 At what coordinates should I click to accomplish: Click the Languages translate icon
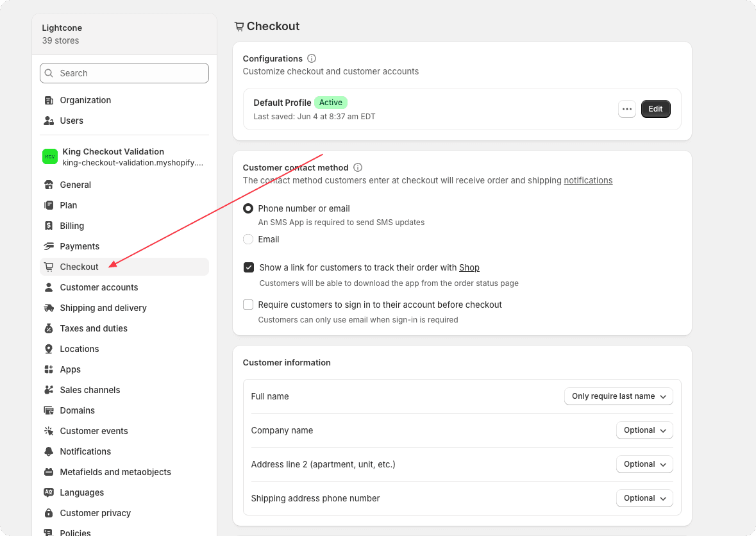pos(49,492)
